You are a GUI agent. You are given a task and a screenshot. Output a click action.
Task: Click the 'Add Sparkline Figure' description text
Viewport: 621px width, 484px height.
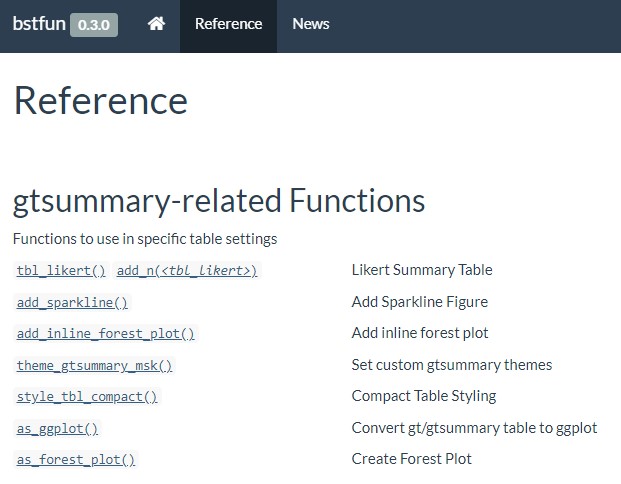(419, 302)
